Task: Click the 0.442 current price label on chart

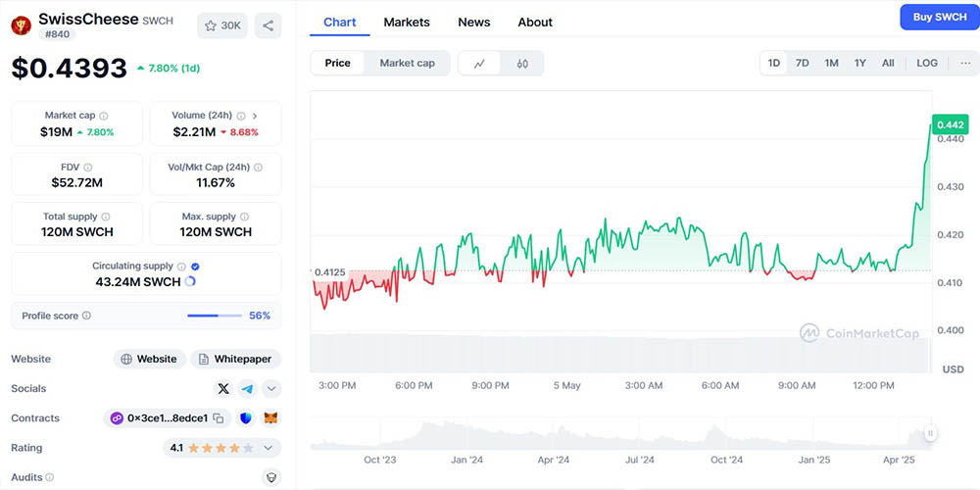Action: coord(951,124)
